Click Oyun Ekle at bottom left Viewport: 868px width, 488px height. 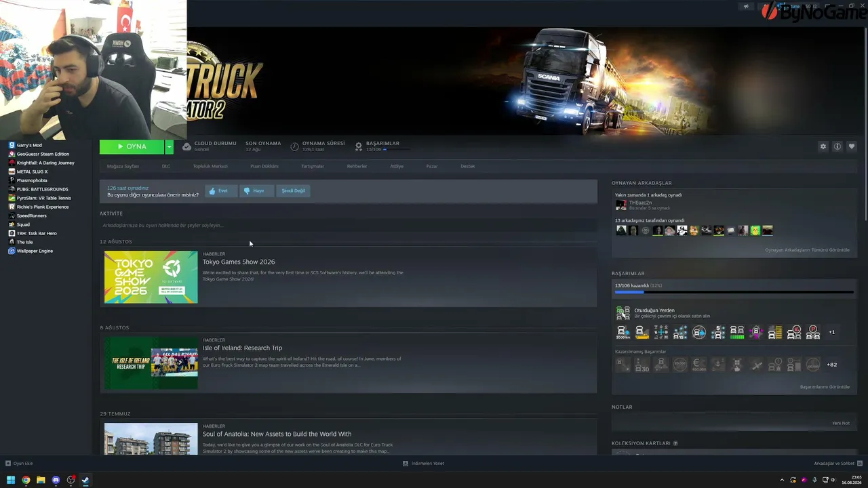point(19,464)
